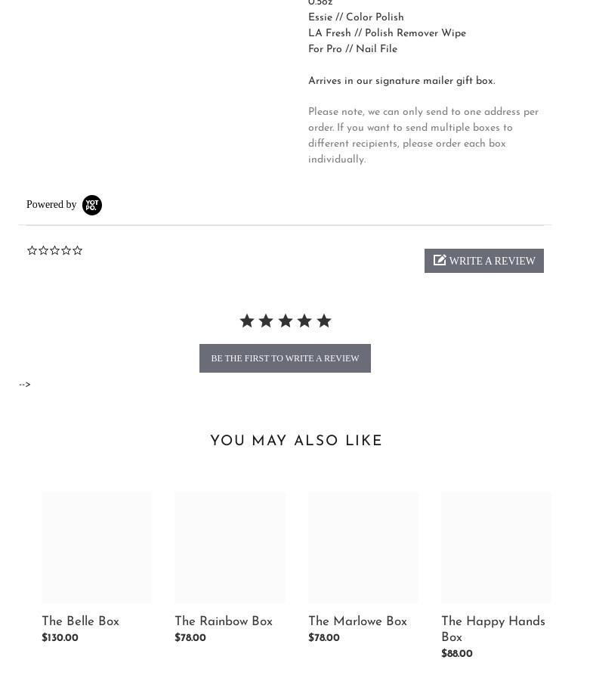This screenshot has width=593, height=700.
Task: Click the pencil icon on Write a Review
Action: click(x=440, y=260)
